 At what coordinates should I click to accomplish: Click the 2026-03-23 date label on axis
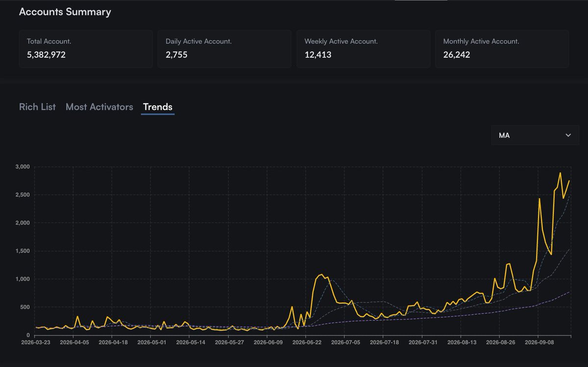tap(36, 342)
